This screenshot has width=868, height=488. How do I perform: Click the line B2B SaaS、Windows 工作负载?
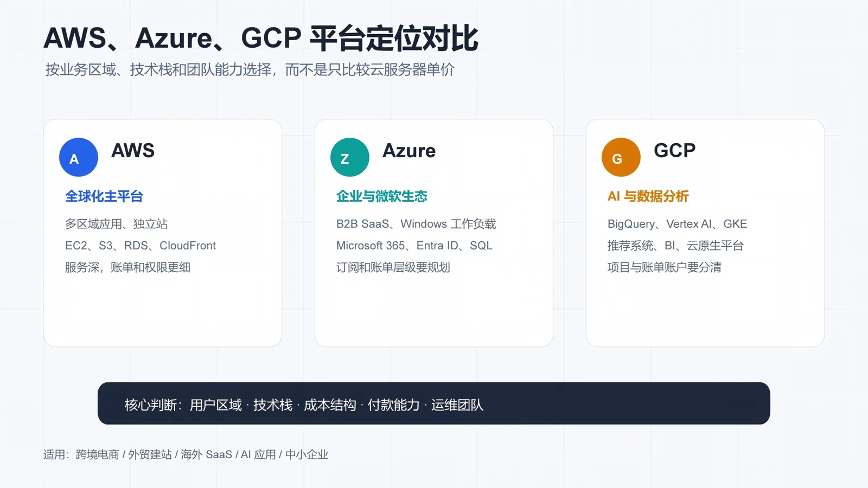coord(416,224)
